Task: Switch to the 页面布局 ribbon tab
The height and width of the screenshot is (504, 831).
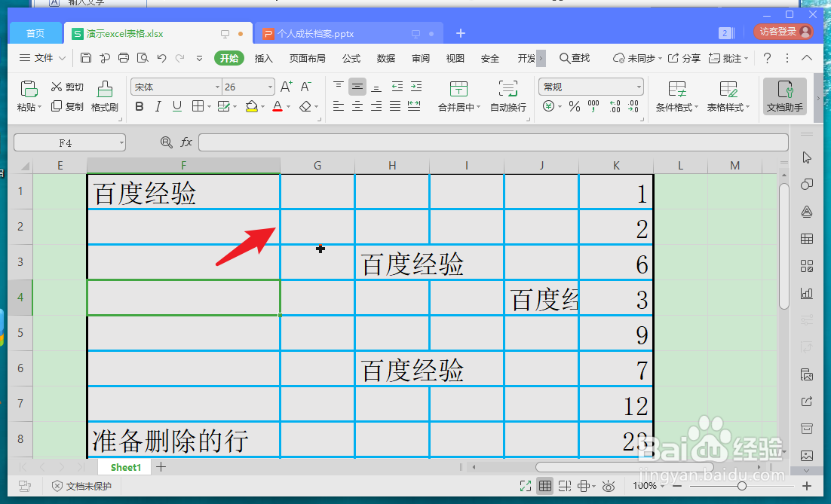Action: click(308, 58)
